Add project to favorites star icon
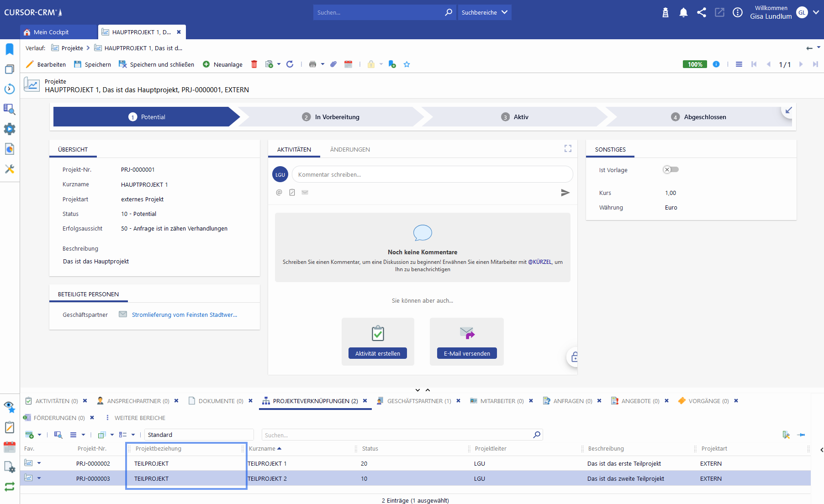Screen dimensions: 824x504 coord(407,64)
